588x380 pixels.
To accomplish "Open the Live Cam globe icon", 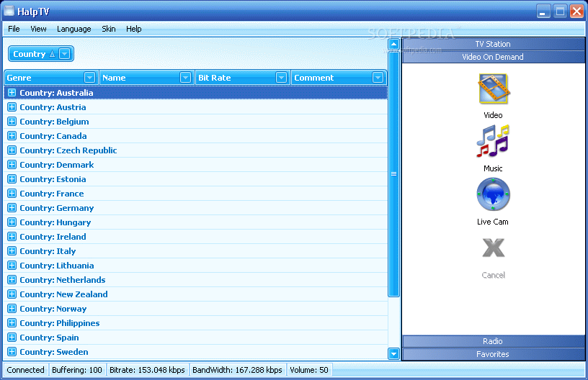I will 493,195.
